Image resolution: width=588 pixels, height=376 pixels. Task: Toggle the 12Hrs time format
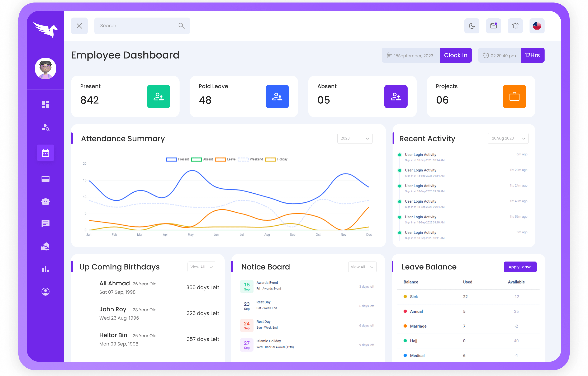(532, 55)
